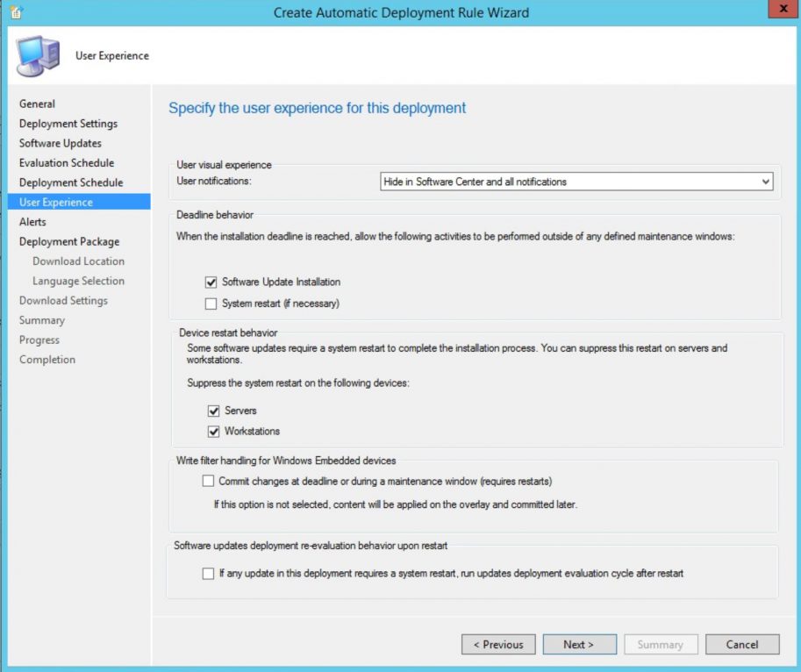Open the User notifications dropdown
The height and width of the screenshot is (672, 801).
(767, 182)
